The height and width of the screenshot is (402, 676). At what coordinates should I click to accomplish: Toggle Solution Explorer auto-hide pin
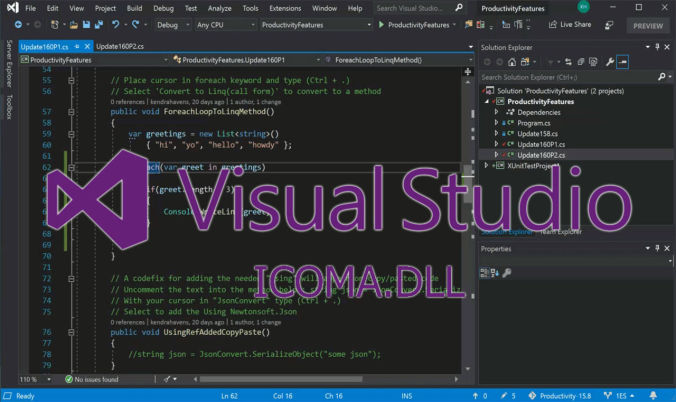coord(657,47)
